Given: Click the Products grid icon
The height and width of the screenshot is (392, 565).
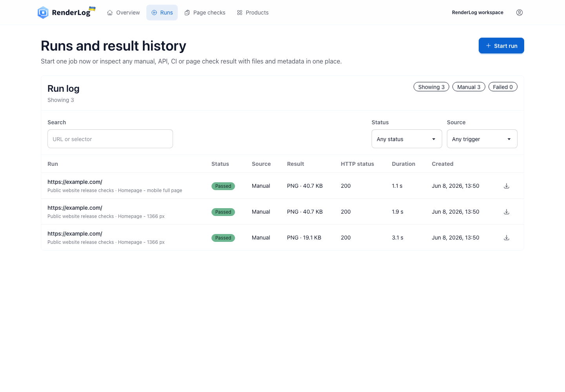Looking at the screenshot, I should 240,13.
